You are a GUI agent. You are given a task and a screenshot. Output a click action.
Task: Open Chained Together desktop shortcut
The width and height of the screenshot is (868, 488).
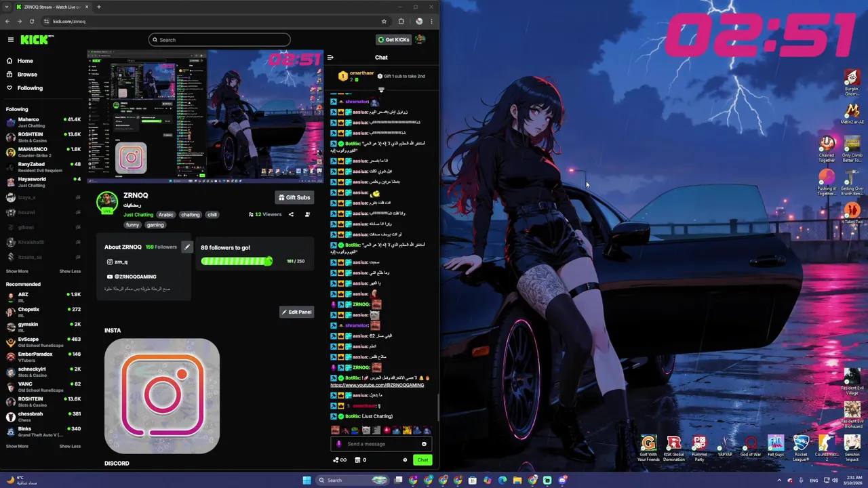(827, 149)
